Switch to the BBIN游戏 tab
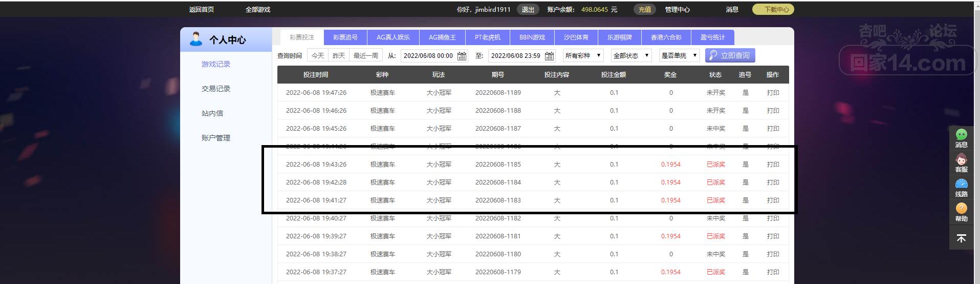Viewport: 980px width, 284px height. click(x=532, y=37)
